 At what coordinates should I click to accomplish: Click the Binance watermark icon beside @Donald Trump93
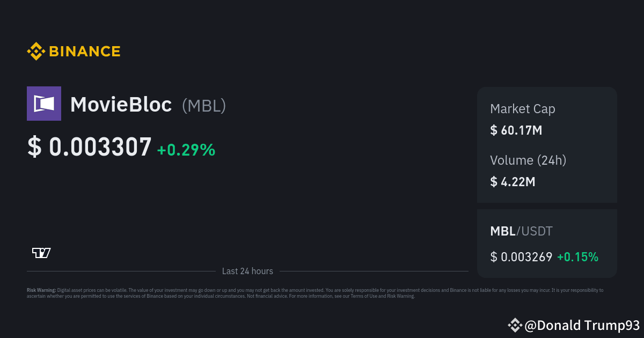[515, 325]
